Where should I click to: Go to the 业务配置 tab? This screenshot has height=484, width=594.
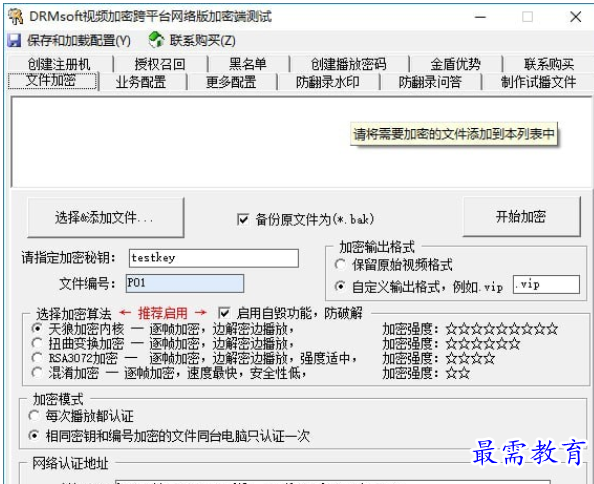pyautogui.click(x=141, y=82)
